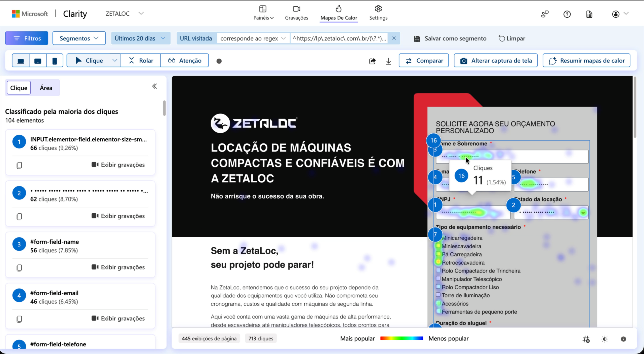Image resolution: width=644 pixels, height=354 pixels.
Task: Open the help question mark icon
Action: pyautogui.click(x=567, y=14)
